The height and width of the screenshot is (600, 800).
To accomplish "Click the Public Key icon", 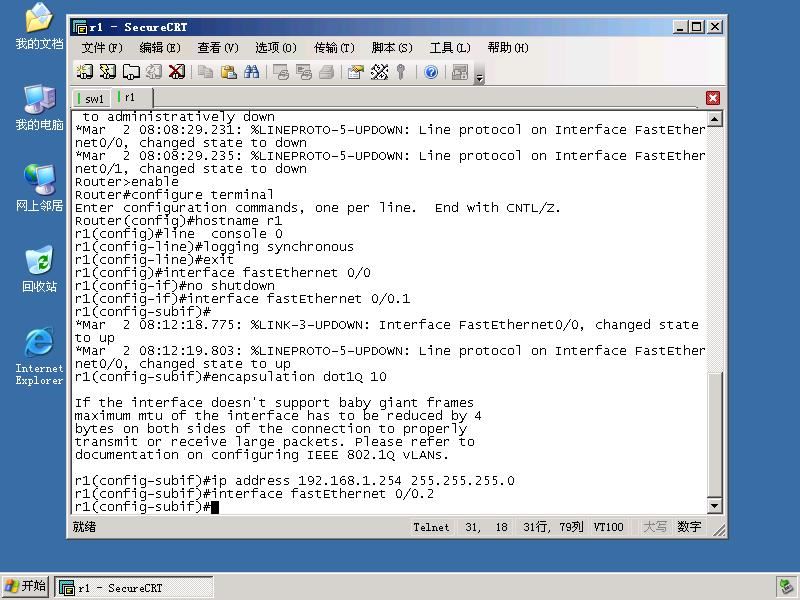I will 401,72.
